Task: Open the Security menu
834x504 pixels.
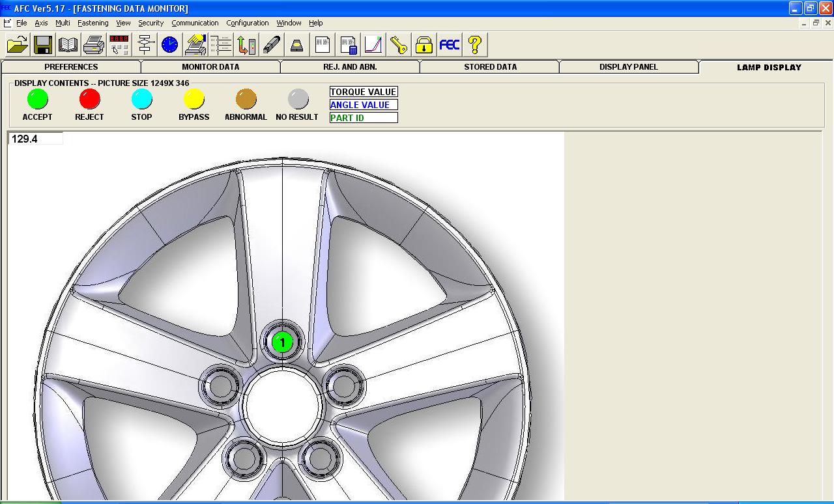Action: (151, 23)
